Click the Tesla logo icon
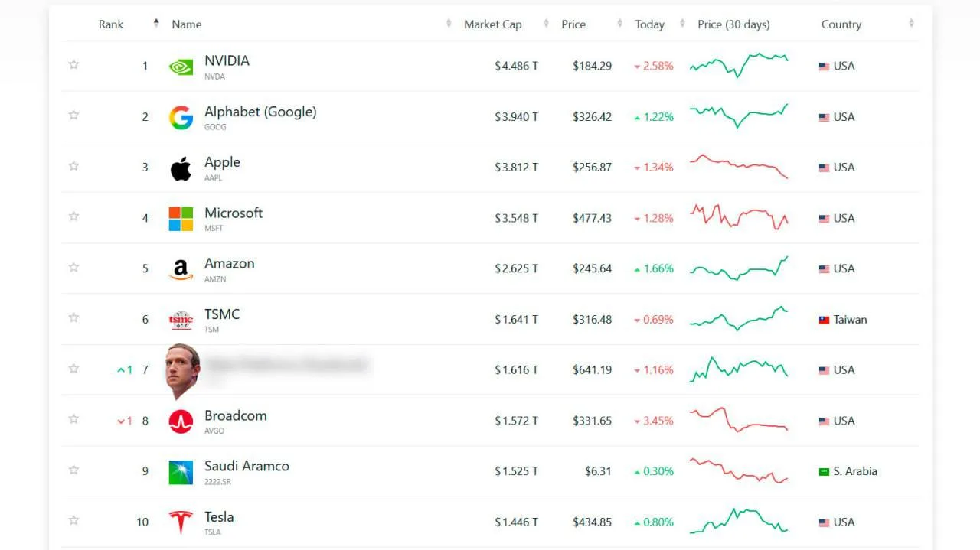The width and height of the screenshot is (980, 550). pos(181,522)
